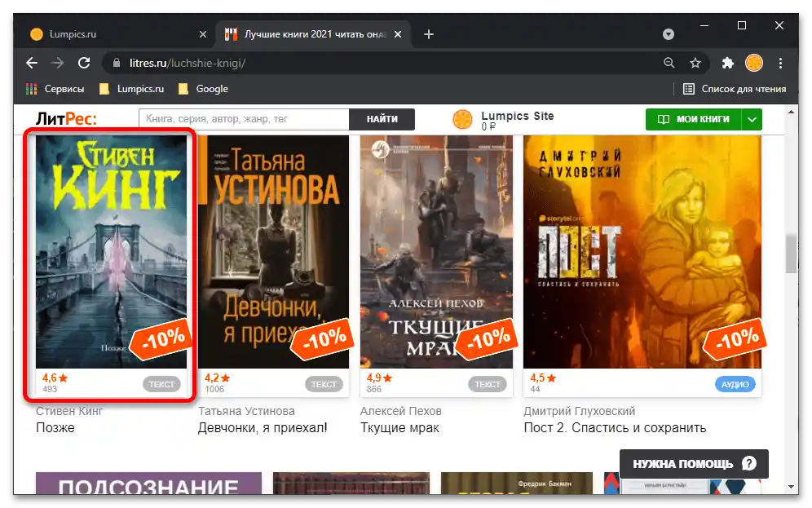Open a new browser tab
The image size is (812, 508).
(x=429, y=34)
